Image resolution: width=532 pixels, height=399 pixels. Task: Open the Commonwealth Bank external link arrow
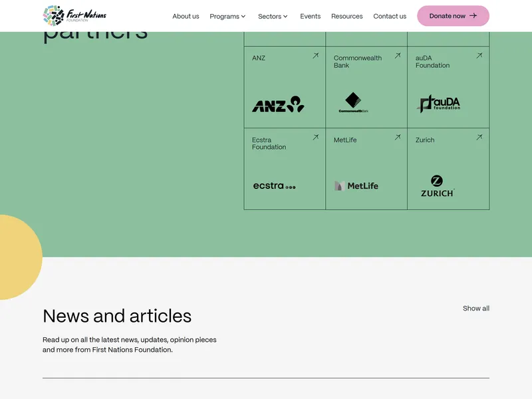pyautogui.click(x=398, y=55)
